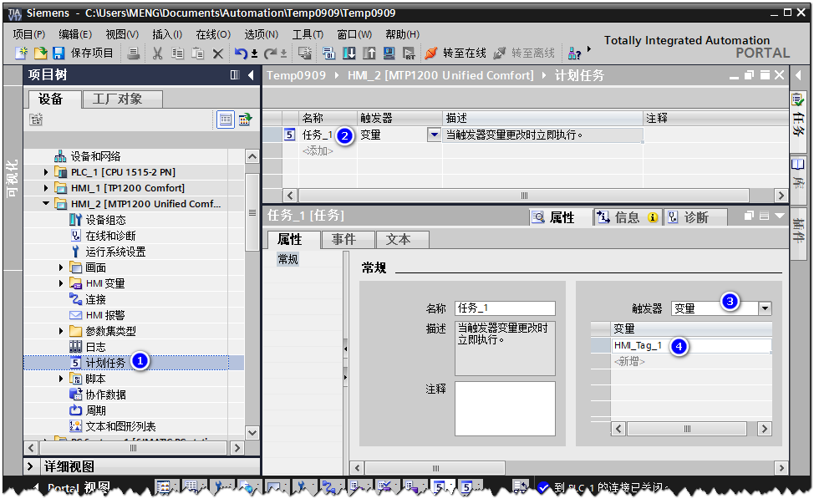Expand the HMI 变量 folder

(x=61, y=283)
